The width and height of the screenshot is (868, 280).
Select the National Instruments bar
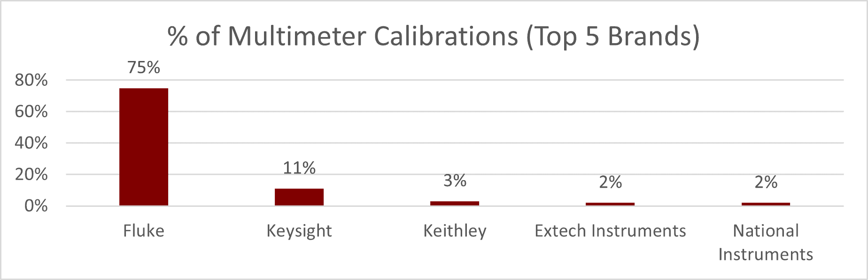click(x=766, y=204)
